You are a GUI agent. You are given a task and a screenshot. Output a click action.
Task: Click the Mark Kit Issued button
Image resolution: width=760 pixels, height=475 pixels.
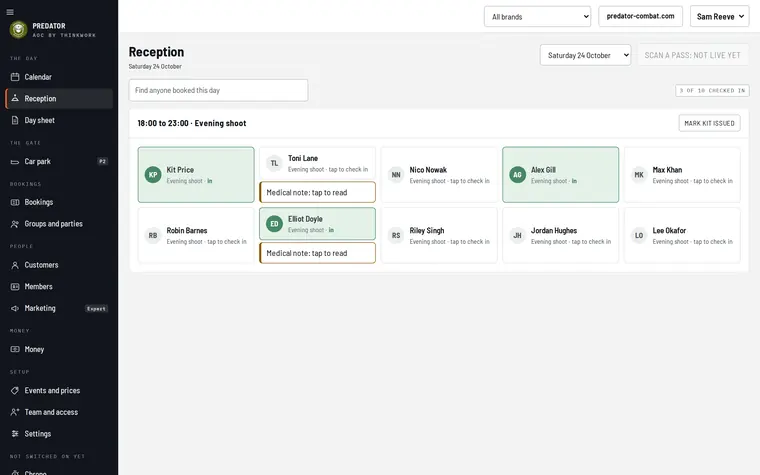point(709,123)
